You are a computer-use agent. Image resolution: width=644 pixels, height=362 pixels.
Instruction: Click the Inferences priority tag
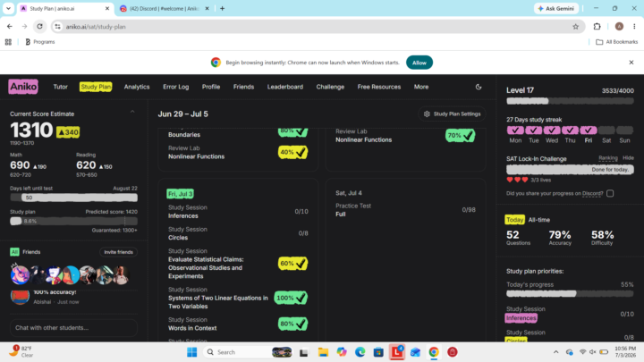[x=521, y=317]
